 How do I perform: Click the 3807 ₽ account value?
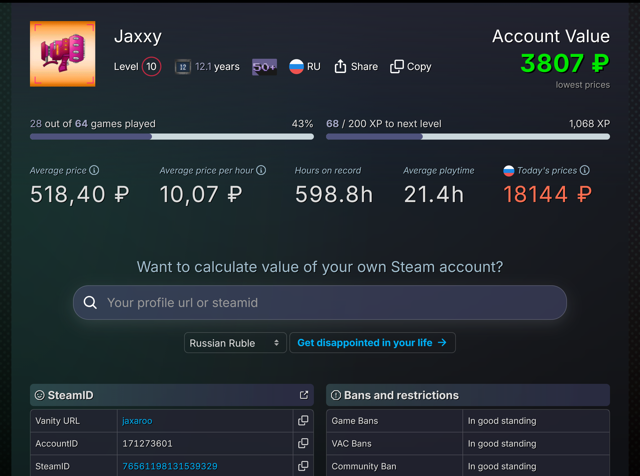(x=565, y=63)
